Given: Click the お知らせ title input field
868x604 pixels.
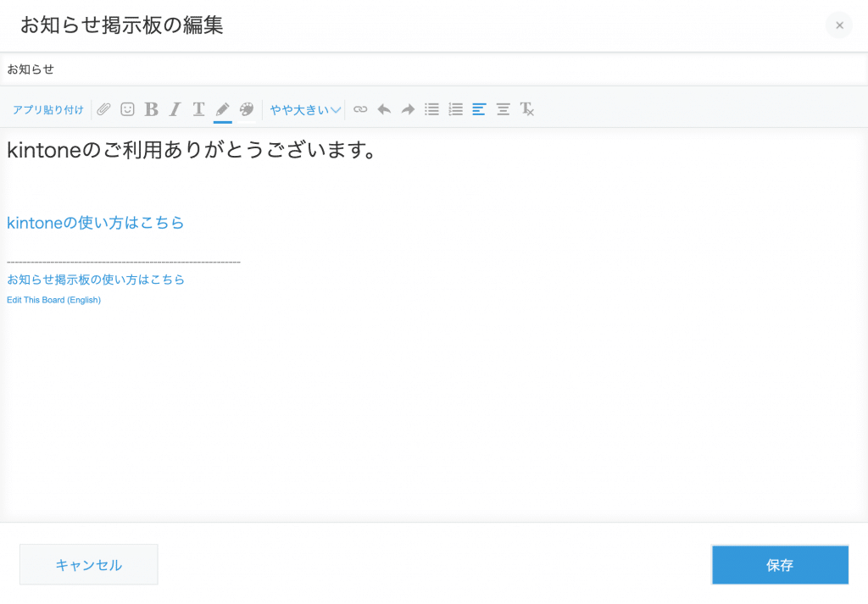Looking at the screenshot, I should 434,69.
